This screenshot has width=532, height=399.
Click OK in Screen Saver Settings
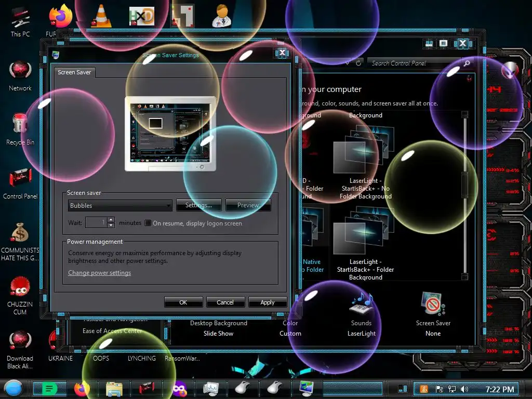point(183,302)
